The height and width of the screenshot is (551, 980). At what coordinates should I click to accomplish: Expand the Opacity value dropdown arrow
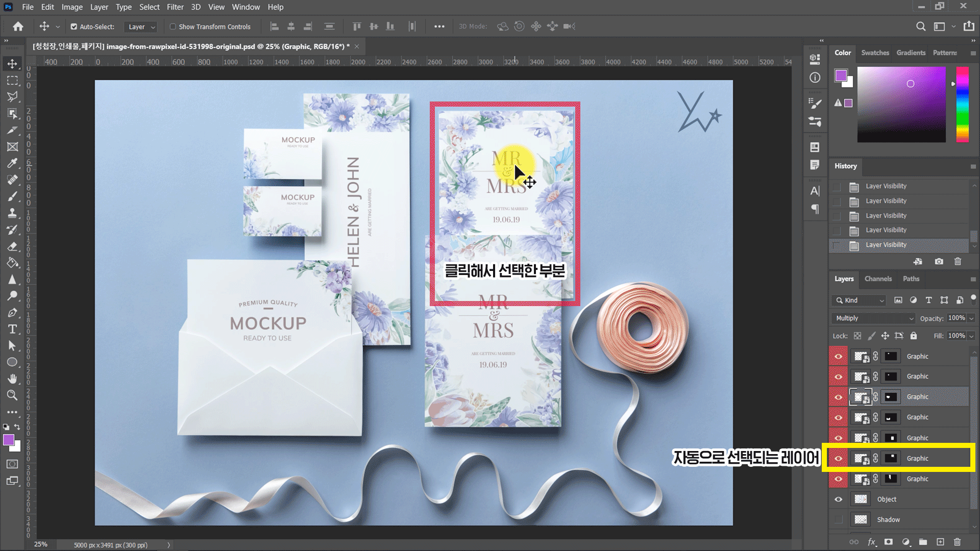(971, 318)
